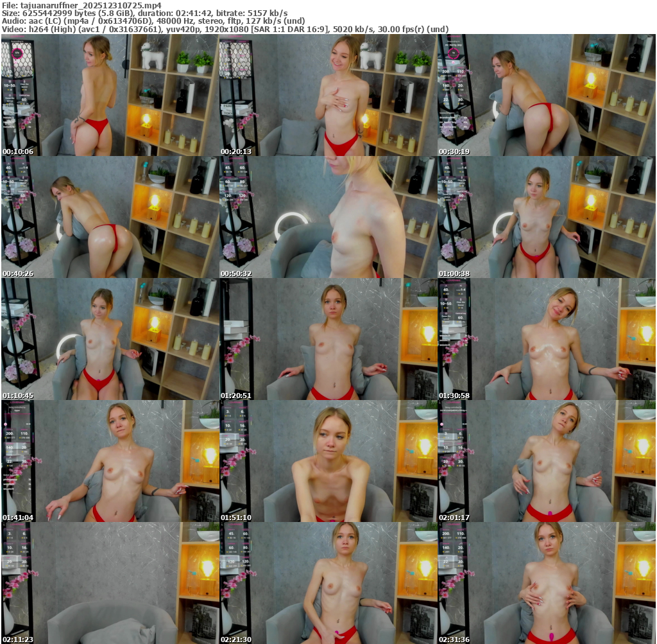The image size is (657, 644).
Task: Click the thumbnail at 01:30:58
Action: point(546,339)
